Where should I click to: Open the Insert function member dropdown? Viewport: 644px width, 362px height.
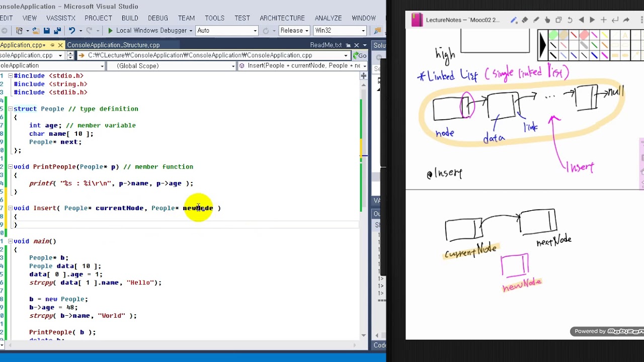point(364,66)
